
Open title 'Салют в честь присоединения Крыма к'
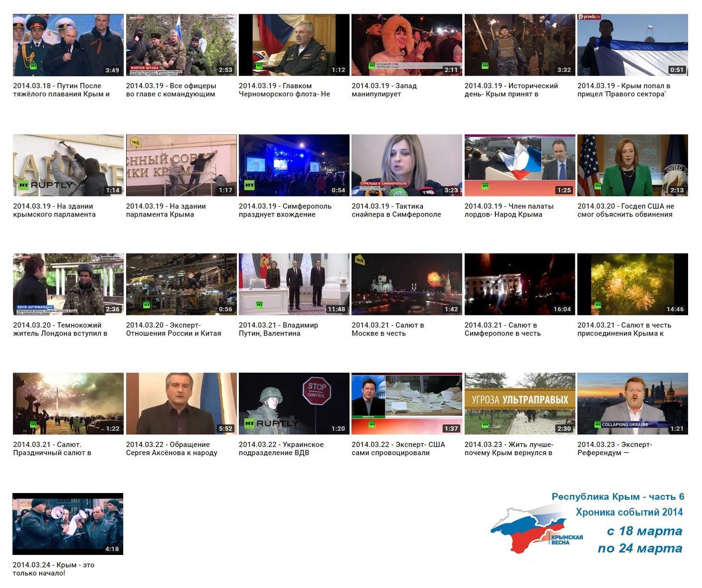coord(624,329)
